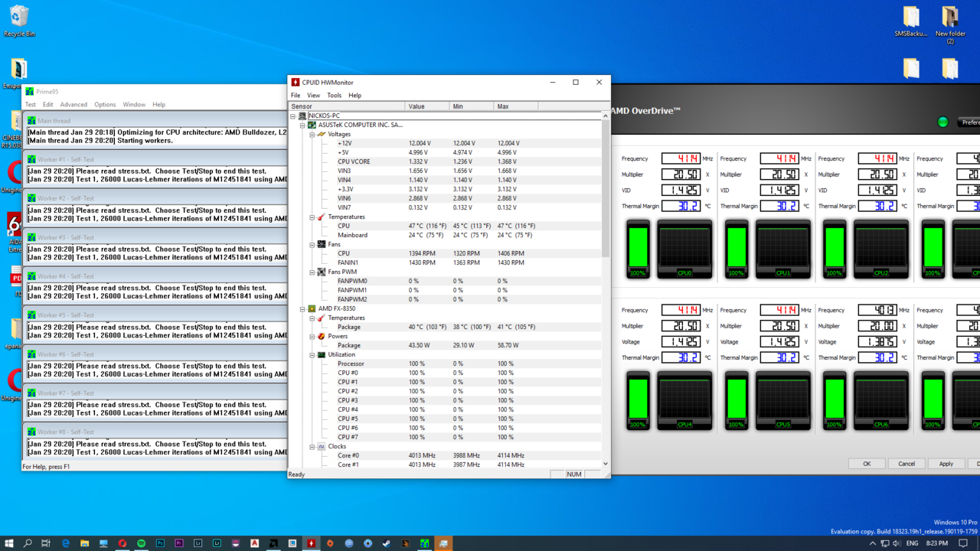Open Steam from the taskbar
The image size is (980, 551).
click(x=387, y=543)
